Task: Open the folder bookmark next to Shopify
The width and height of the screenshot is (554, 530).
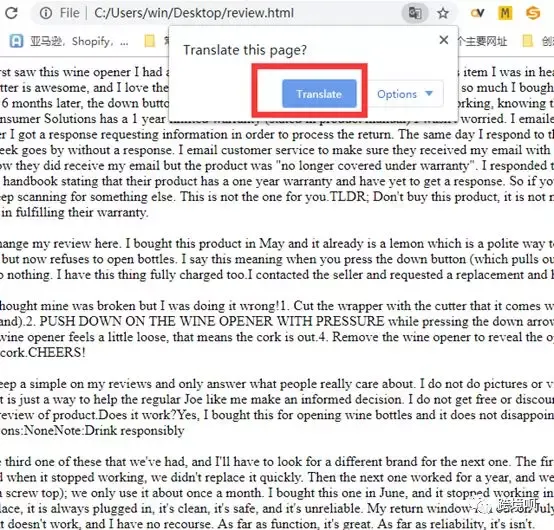Action: pyautogui.click(x=150, y=41)
